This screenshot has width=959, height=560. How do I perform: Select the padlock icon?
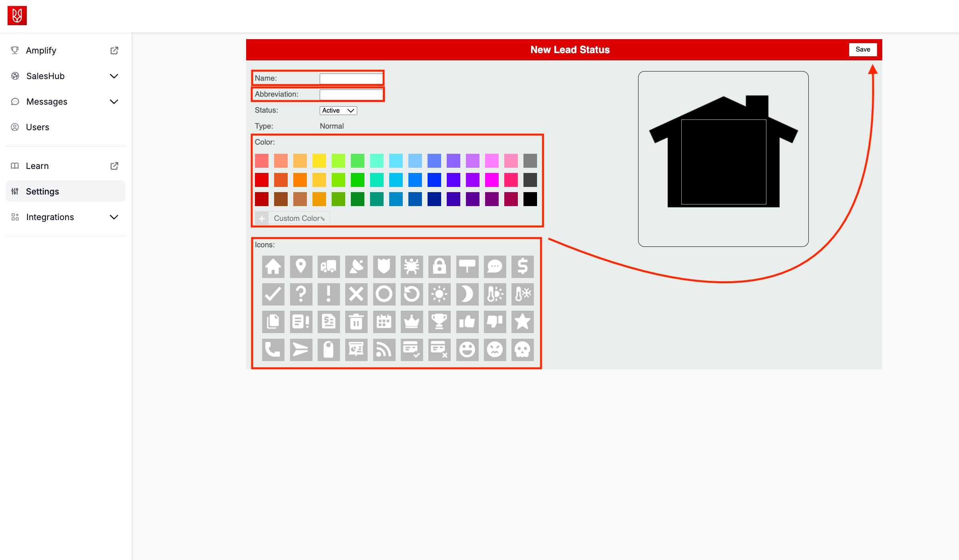click(440, 266)
